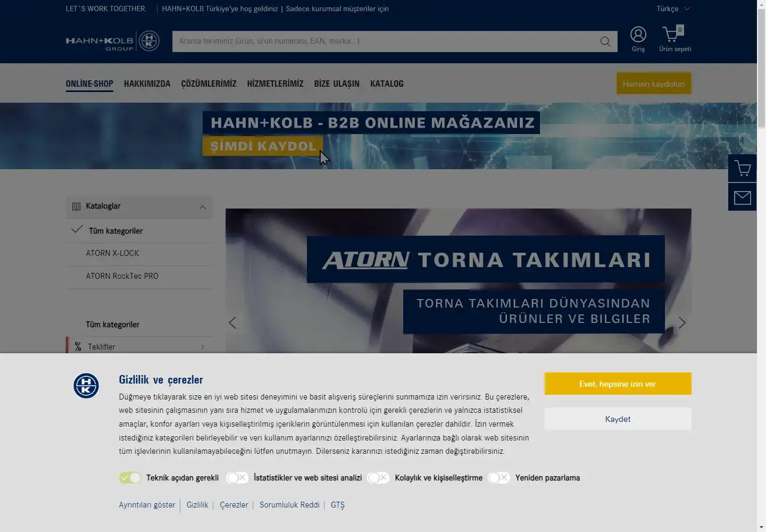Open the GTŞ link
The height and width of the screenshot is (532, 766).
338,505
